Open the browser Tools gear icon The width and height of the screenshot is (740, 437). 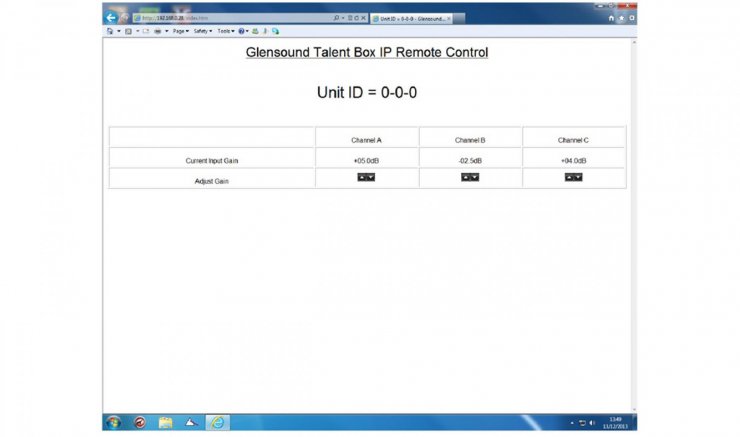tap(631, 18)
